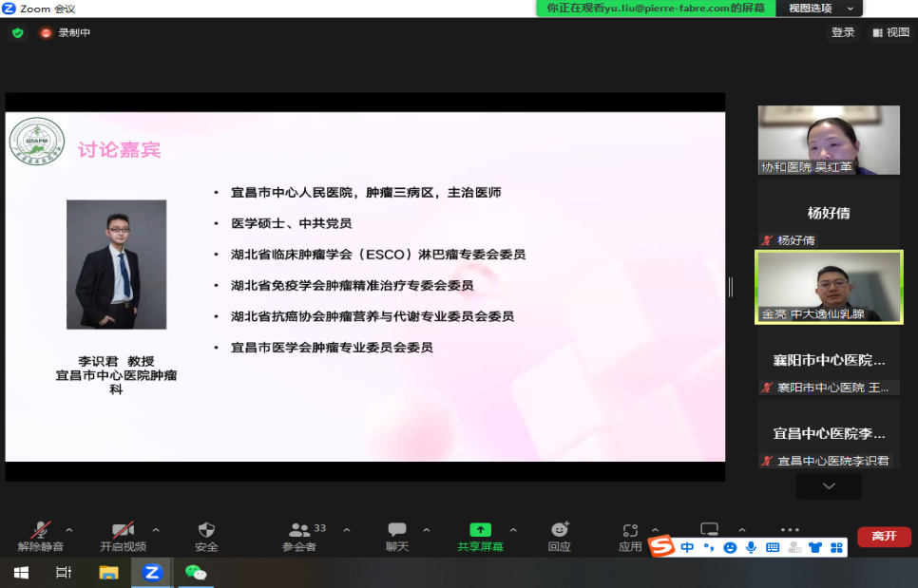The image size is (918, 588).
Task: Expand video options arrow beside 开启视频
Action: 156,529
